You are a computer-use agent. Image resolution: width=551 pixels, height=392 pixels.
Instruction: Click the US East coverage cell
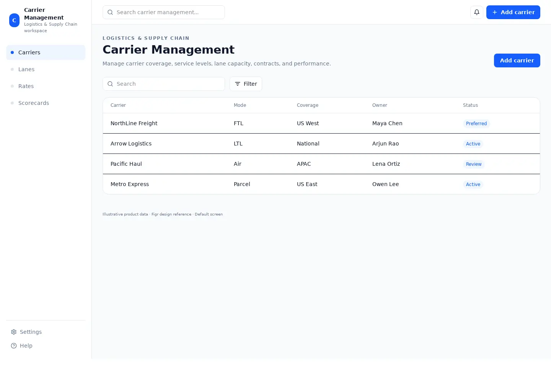click(x=307, y=184)
